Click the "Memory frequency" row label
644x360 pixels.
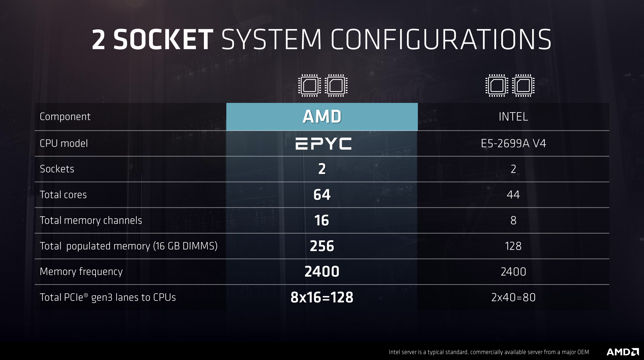(81, 272)
